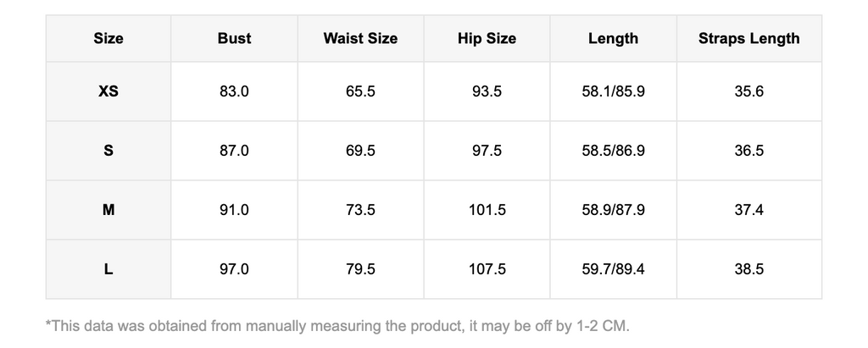868x348 pixels.
Task: Select the Waist Size header cell
Action: (360, 38)
